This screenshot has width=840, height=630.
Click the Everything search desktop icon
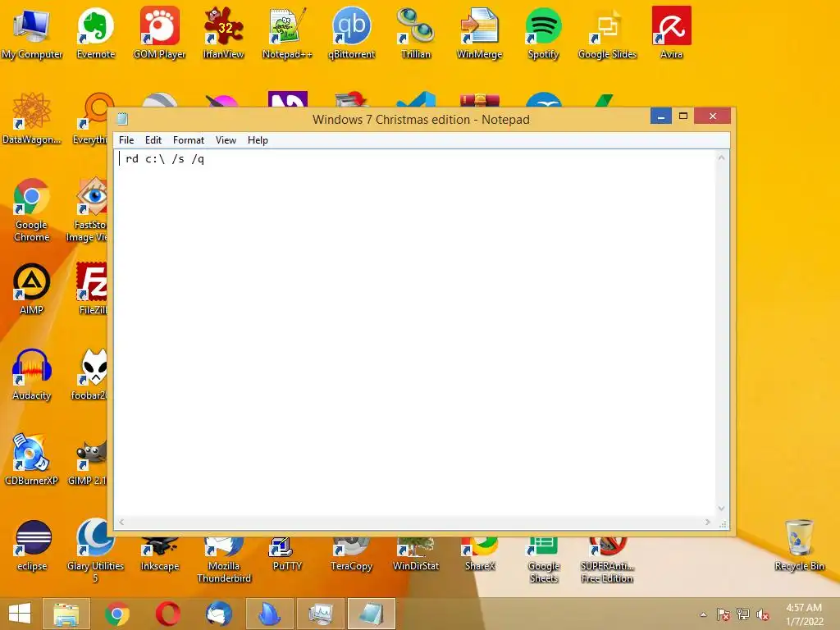[91, 119]
